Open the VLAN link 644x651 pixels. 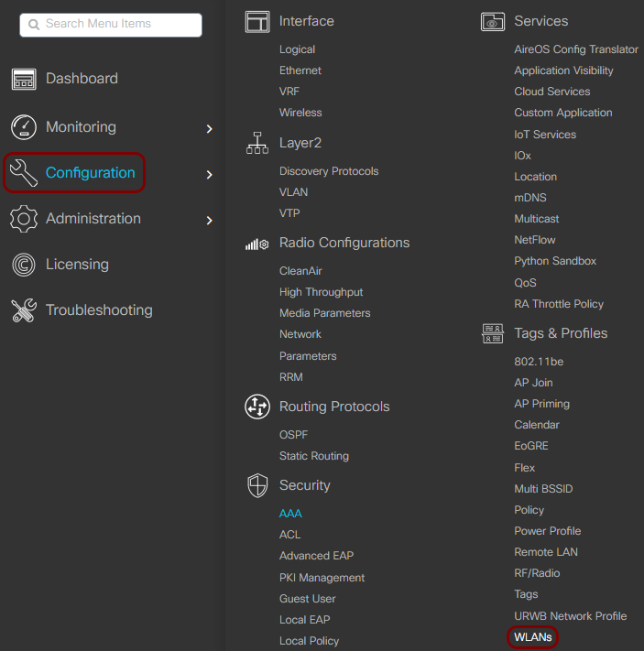[x=293, y=192]
